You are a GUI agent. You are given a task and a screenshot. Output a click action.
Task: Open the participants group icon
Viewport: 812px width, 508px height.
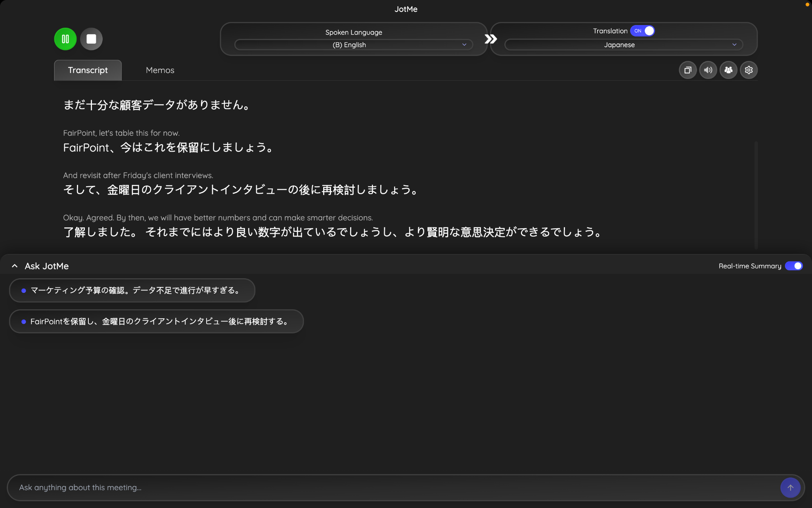728,70
